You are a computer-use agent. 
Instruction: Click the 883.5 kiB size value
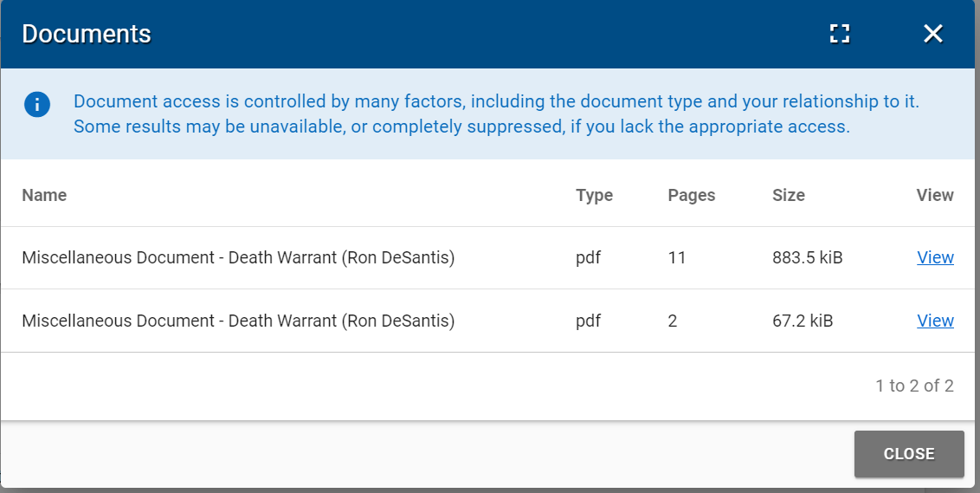[x=808, y=257]
